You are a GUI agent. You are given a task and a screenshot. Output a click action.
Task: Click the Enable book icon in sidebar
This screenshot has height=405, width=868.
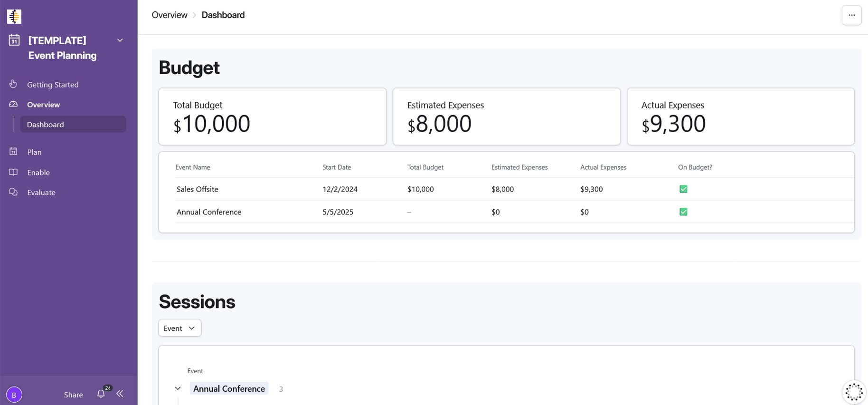pos(13,172)
